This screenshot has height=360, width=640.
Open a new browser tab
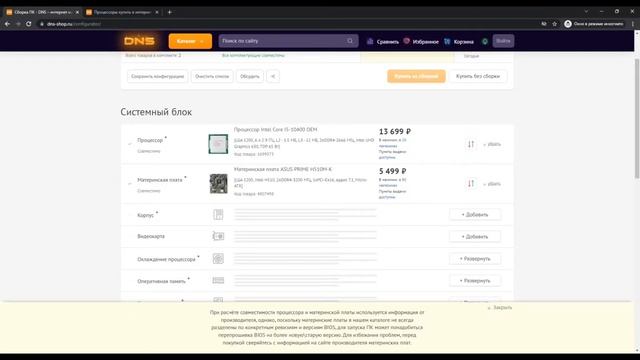pyautogui.click(x=169, y=12)
